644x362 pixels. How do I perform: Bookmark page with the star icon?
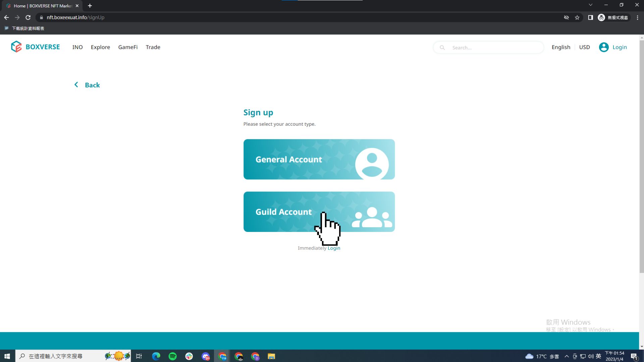(577, 17)
